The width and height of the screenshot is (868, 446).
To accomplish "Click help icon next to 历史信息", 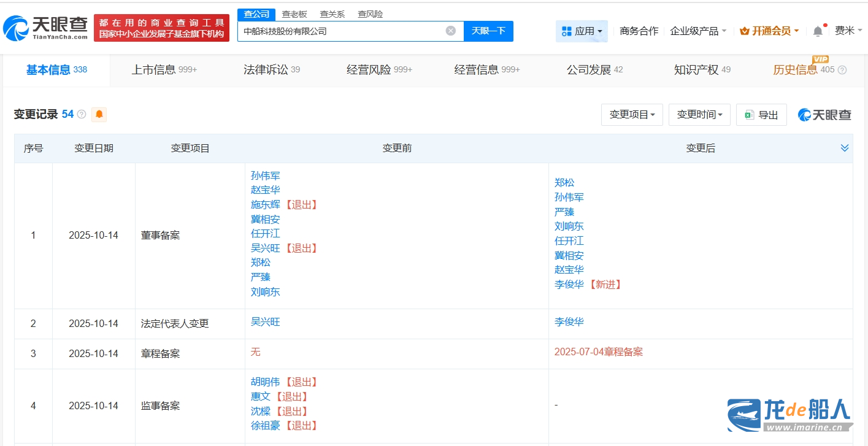I will click(842, 70).
